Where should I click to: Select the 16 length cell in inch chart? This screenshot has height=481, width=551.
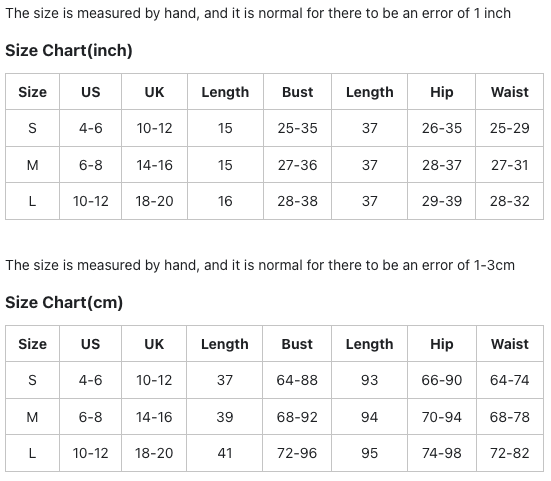click(x=225, y=201)
